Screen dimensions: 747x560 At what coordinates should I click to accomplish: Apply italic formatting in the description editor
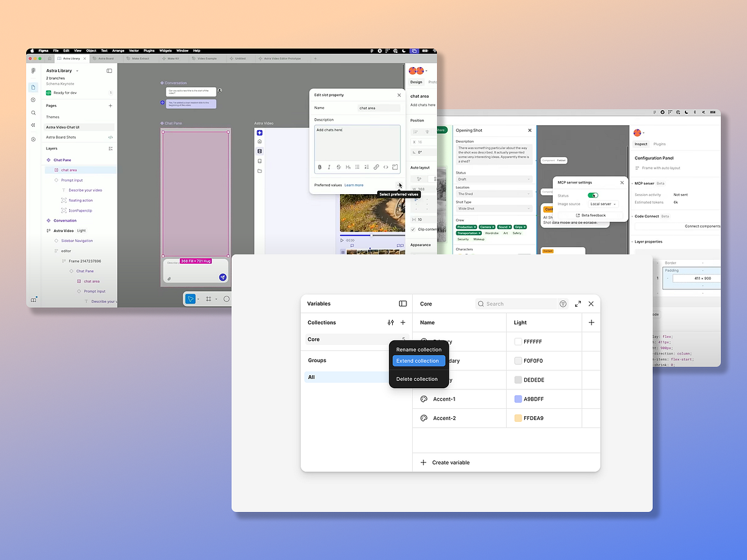[329, 167]
